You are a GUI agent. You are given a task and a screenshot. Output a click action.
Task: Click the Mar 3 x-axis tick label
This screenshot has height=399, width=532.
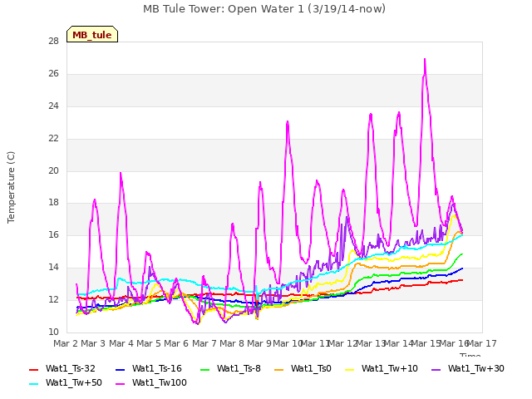point(93,343)
